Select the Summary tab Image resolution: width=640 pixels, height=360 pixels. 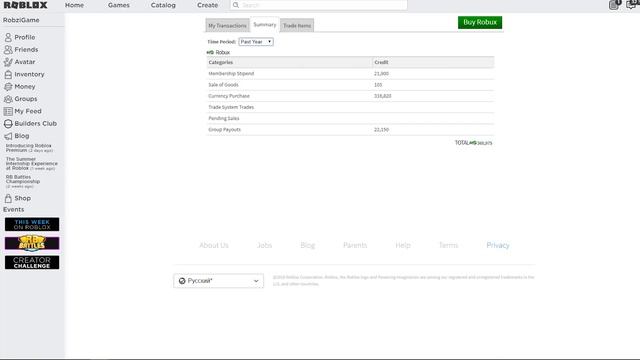click(264, 24)
